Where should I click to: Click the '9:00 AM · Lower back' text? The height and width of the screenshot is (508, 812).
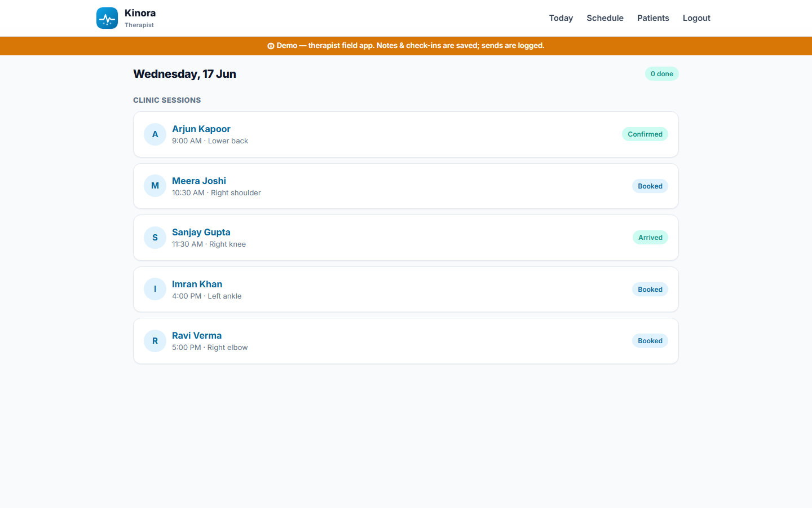pyautogui.click(x=210, y=141)
